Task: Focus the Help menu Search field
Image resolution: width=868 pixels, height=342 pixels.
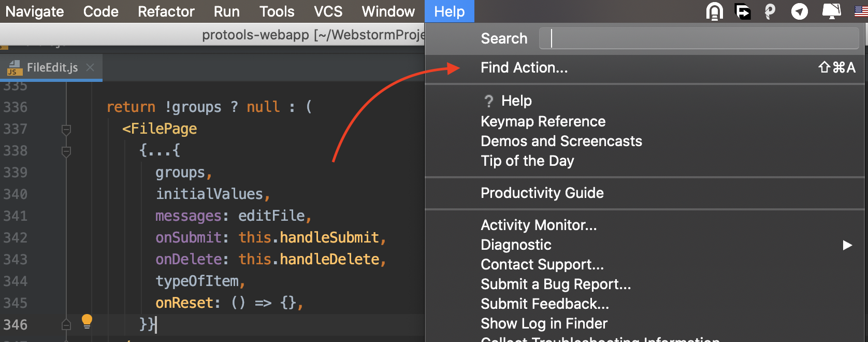Action: tap(699, 38)
